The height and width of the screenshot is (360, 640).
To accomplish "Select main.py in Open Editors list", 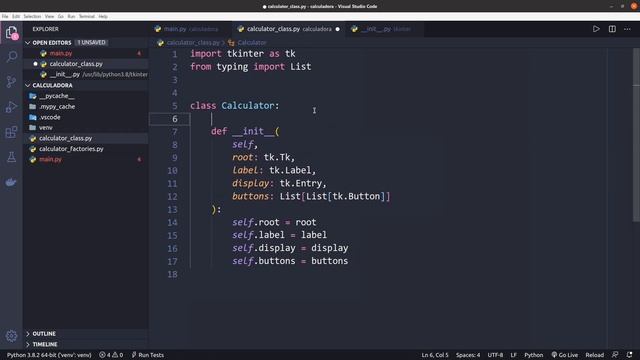I will tap(60, 53).
